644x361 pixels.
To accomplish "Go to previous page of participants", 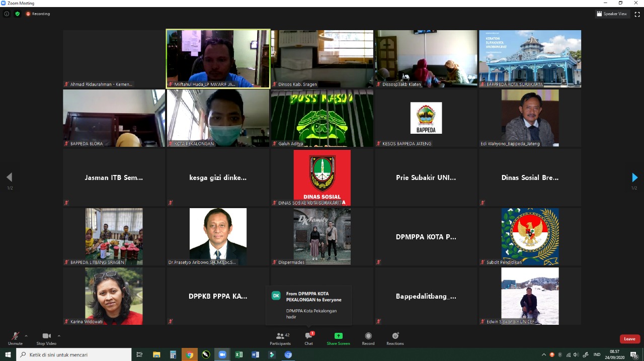I will pos(9,177).
